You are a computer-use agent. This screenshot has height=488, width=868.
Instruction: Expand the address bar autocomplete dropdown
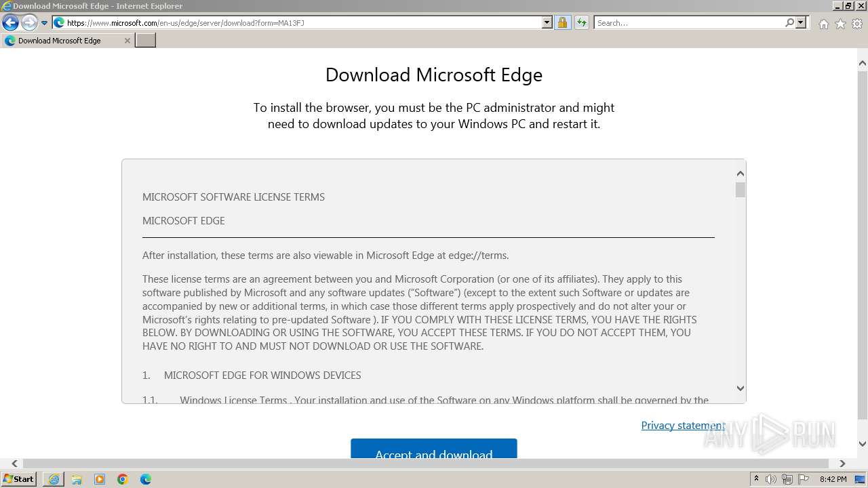(x=547, y=23)
